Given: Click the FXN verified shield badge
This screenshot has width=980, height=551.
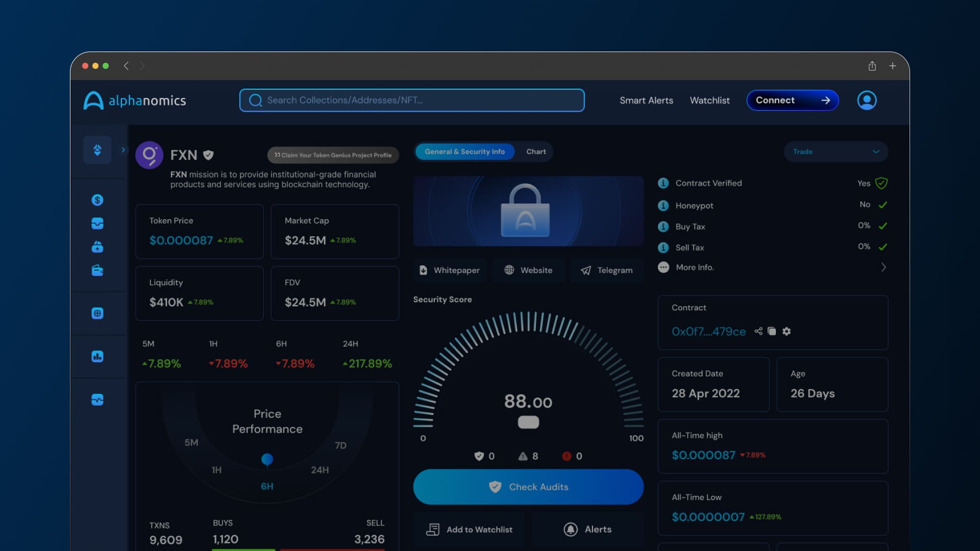Looking at the screenshot, I should coord(208,155).
